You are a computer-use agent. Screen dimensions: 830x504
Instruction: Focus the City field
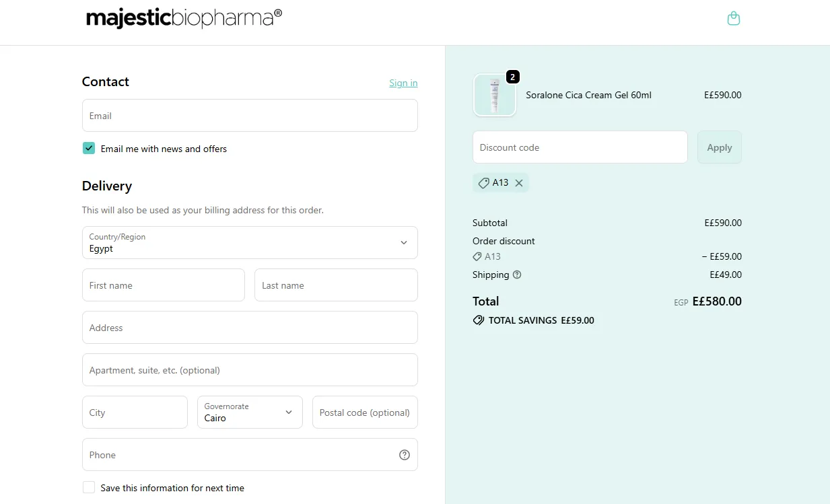(x=135, y=412)
